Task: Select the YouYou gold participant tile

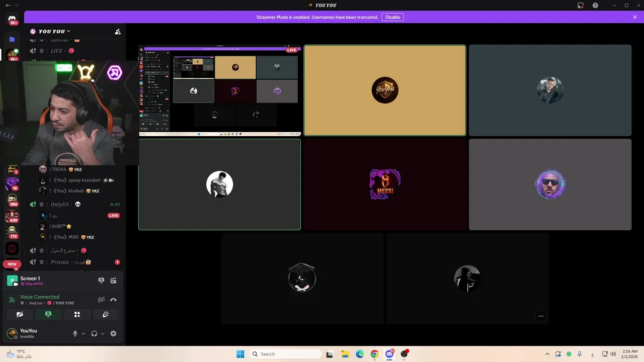Action: tap(385, 90)
